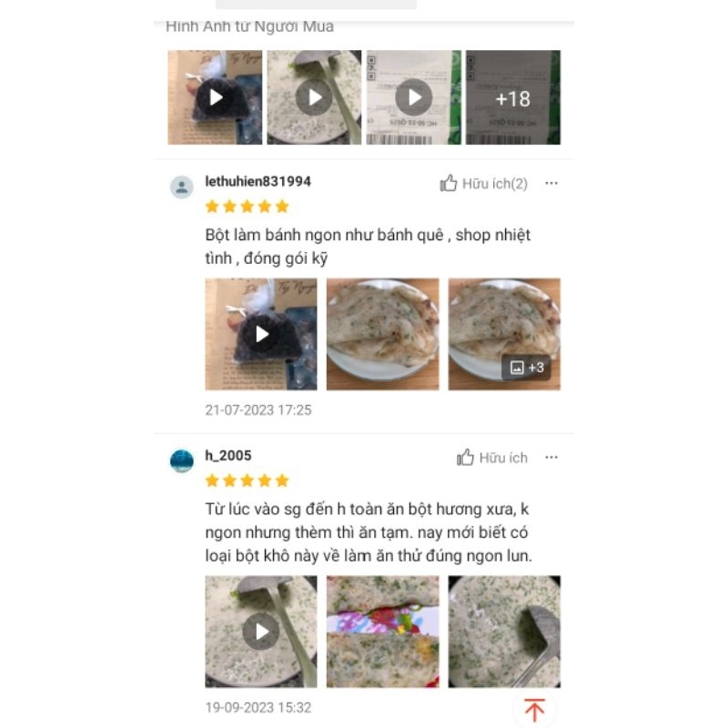The width and height of the screenshot is (728, 728).
Task: Open three-dot menu for lethuhien831994's review
Action: (551, 183)
